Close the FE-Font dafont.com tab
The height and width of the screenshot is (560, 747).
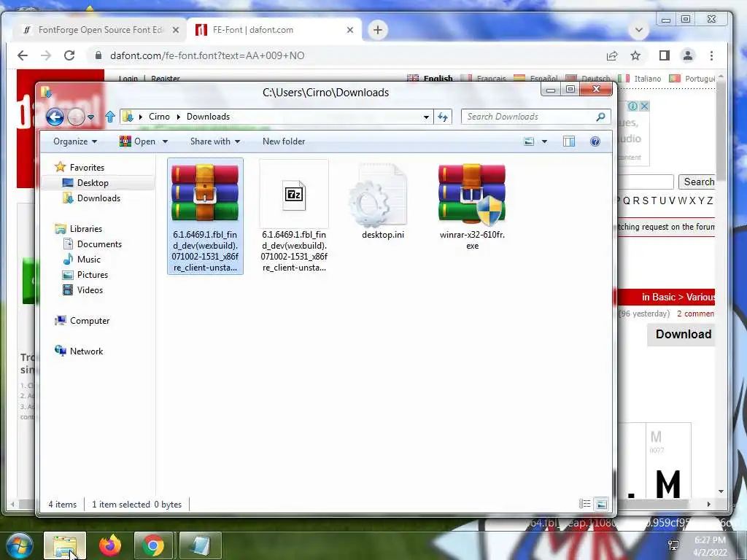click(350, 30)
